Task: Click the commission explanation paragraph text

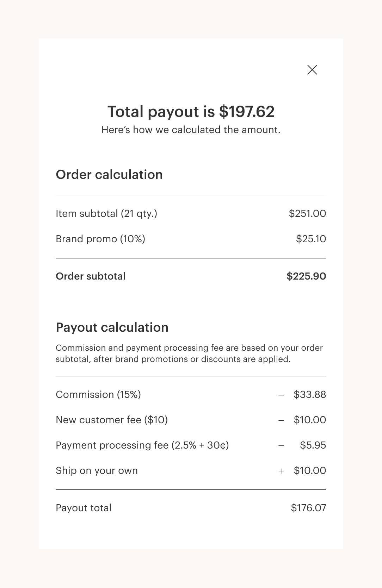Action: (x=189, y=354)
